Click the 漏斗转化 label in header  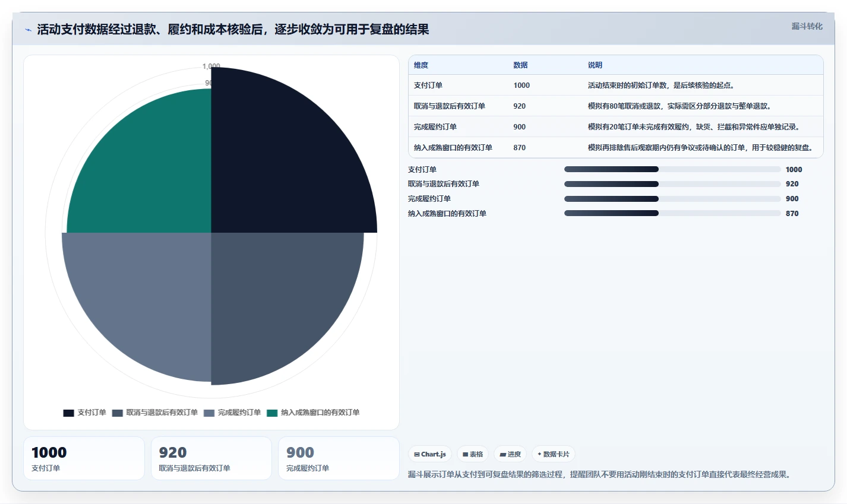pyautogui.click(x=807, y=26)
